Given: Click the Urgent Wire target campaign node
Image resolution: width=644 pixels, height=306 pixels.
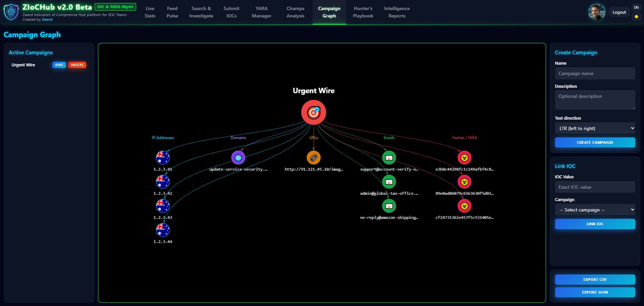Looking at the screenshot, I should point(313,113).
